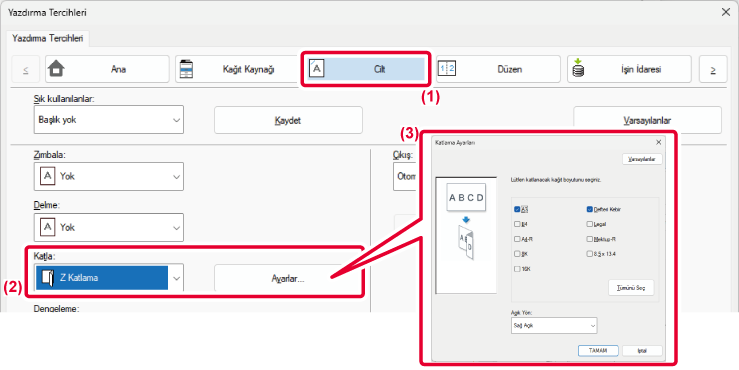Screen dimensions: 739x370
Task: Open the Delme dropdown
Action: pos(109,228)
